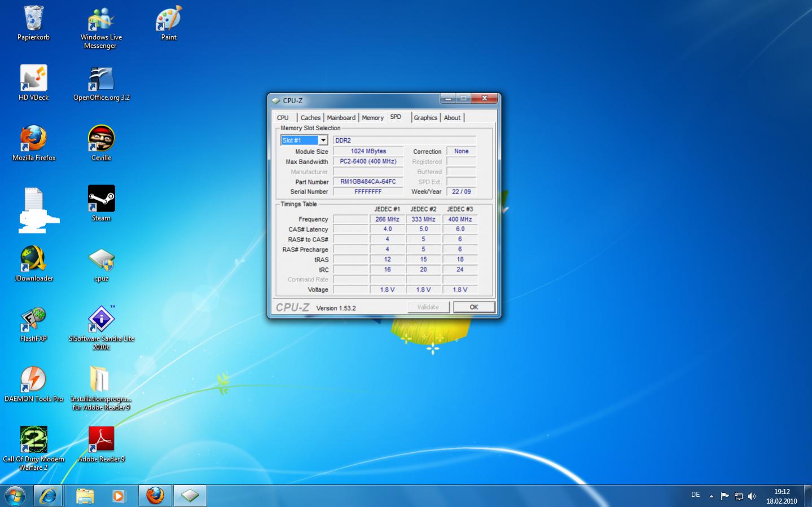Click the CPU-Z title bar icon
The width and height of the screenshot is (812, 507).
point(276,100)
